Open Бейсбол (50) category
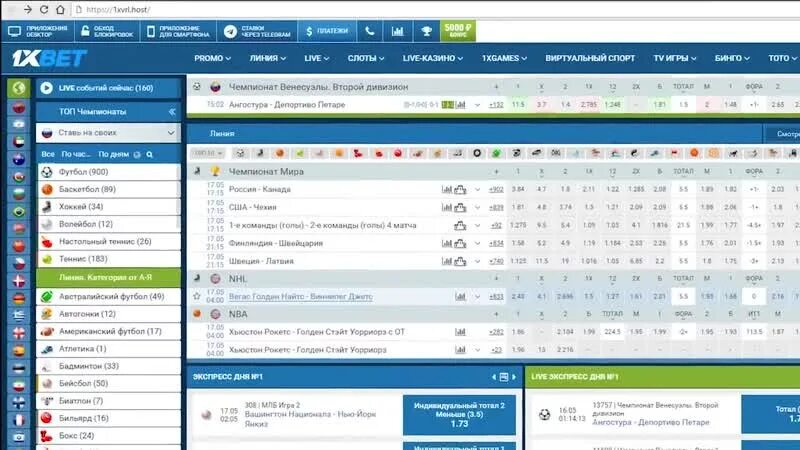This screenshot has height=450, width=800. pos(109,383)
